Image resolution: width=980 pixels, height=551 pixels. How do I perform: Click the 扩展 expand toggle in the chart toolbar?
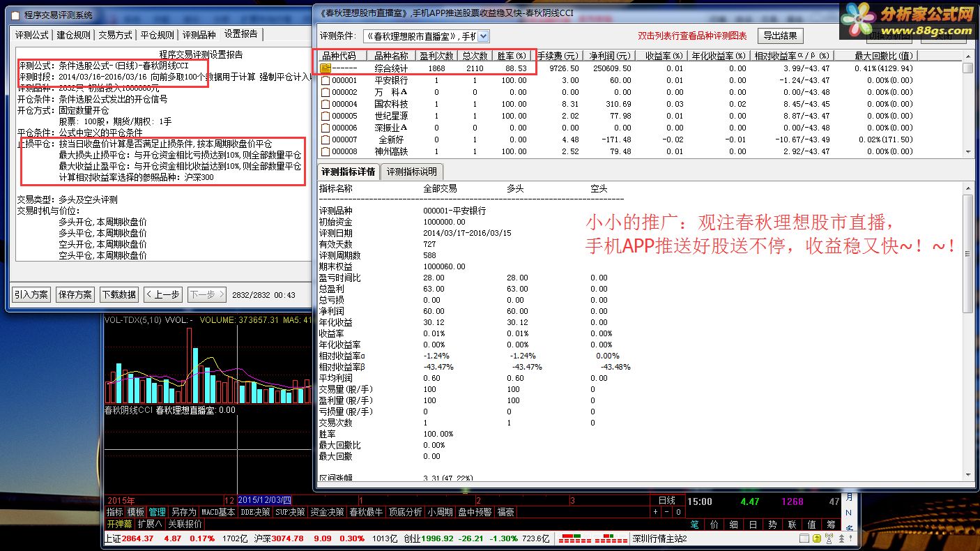(x=150, y=524)
